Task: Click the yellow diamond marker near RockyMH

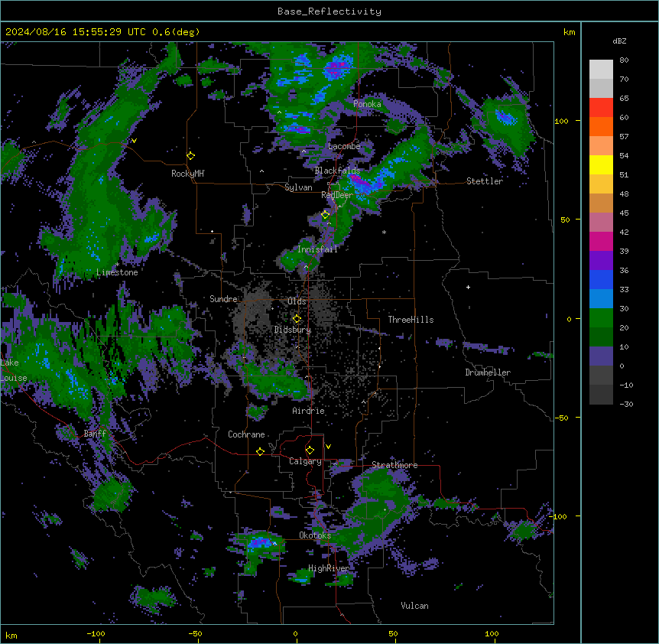Action: [190, 155]
